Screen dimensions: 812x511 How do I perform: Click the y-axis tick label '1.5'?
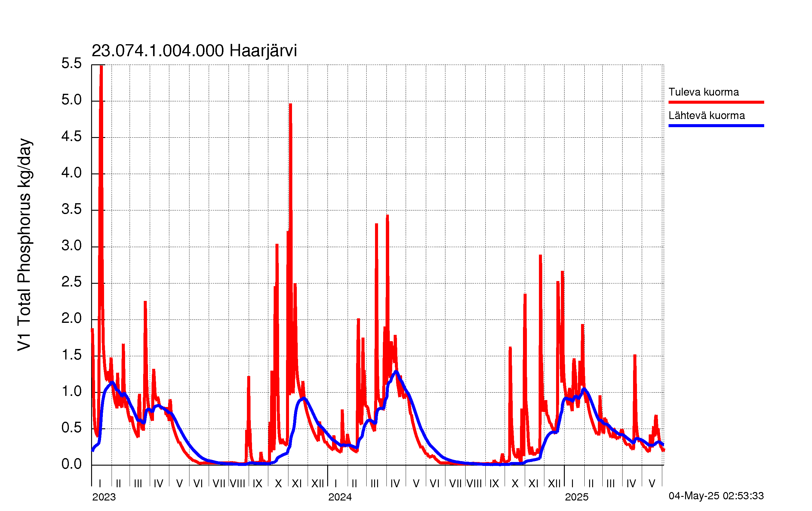click(x=72, y=355)
